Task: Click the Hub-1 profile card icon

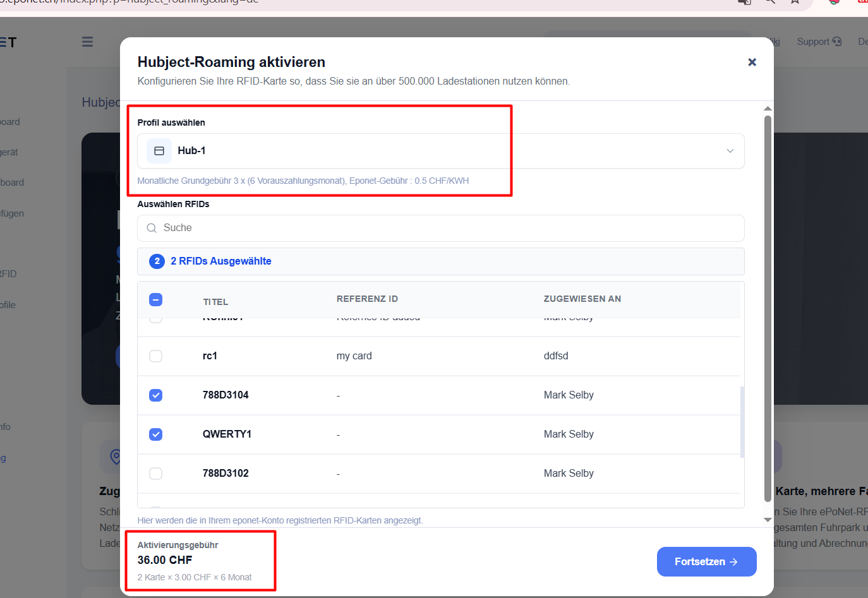Action: (x=159, y=151)
